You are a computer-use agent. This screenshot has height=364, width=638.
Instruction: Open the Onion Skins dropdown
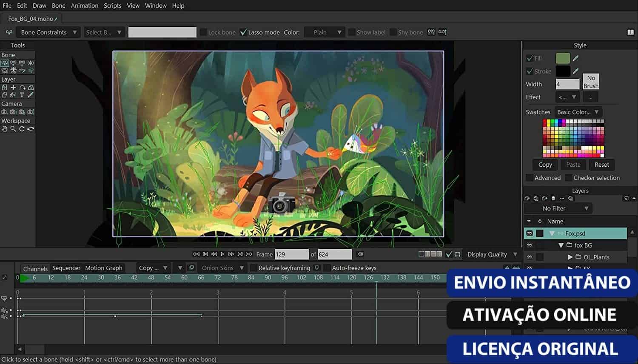[222, 268]
